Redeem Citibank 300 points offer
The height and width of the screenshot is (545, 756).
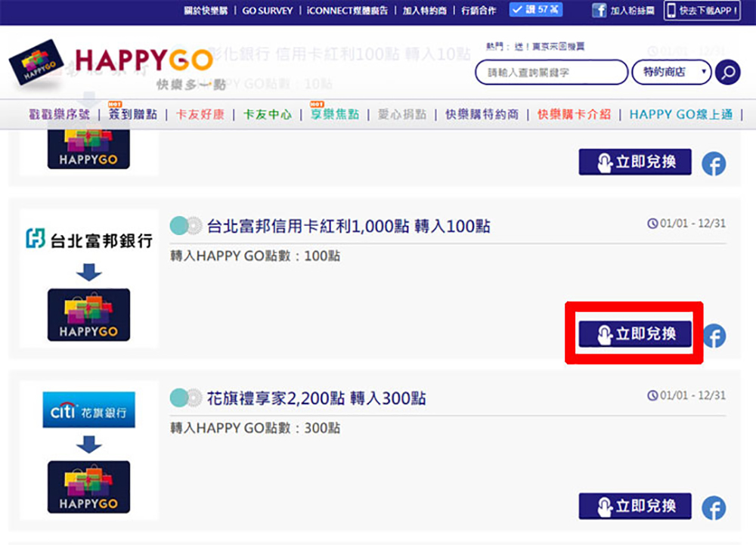(635, 506)
